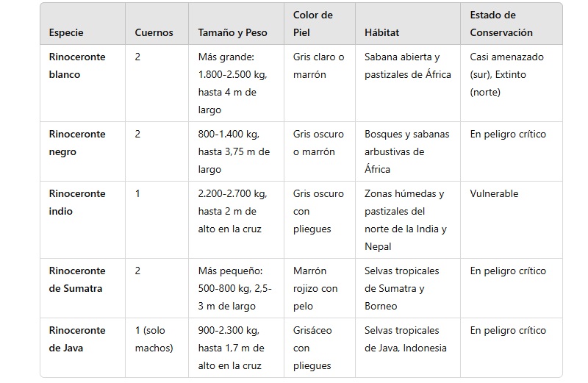Click the Rinoceronte blanco row label

77,65
